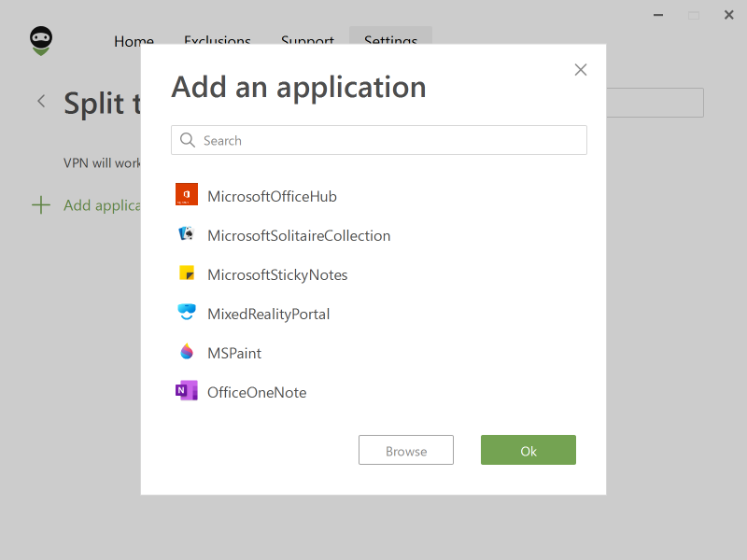Go back using the left chevron arrow
The image size is (747, 560).
point(41,101)
